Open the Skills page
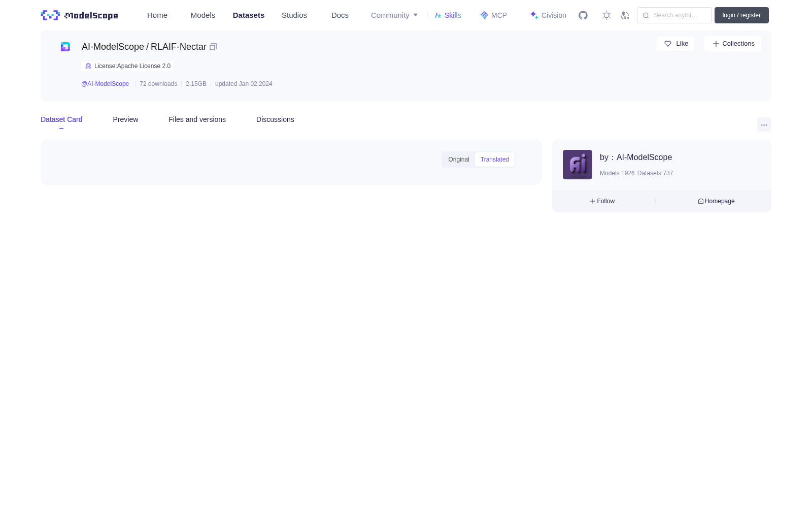 [448, 15]
